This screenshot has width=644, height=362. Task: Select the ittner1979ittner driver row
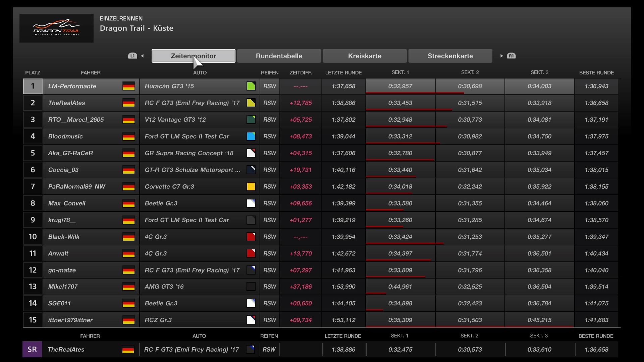pos(70,320)
